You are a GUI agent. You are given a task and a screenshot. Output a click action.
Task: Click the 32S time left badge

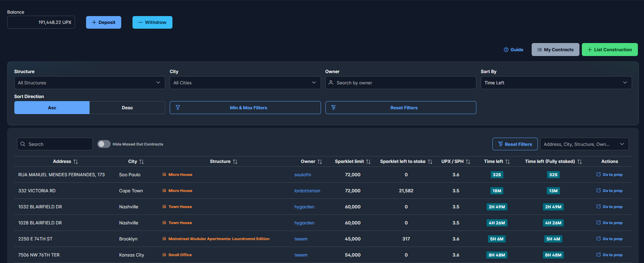tap(496, 175)
